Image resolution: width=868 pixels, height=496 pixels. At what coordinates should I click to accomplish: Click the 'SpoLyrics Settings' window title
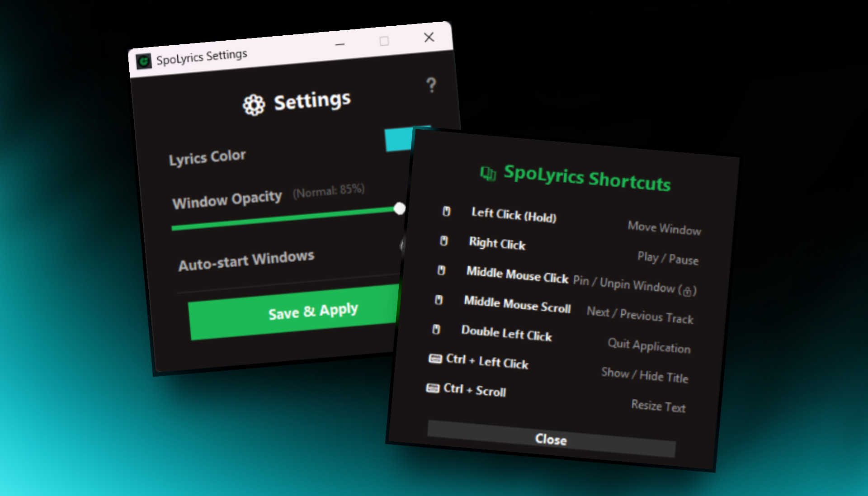(202, 57)
